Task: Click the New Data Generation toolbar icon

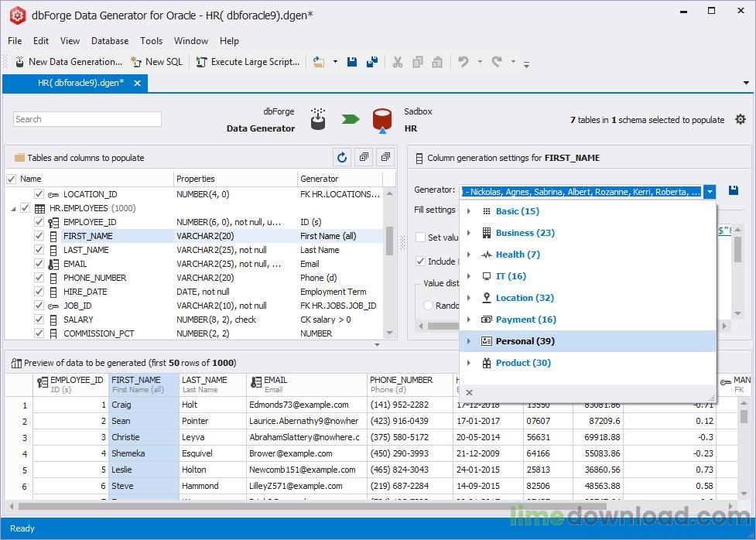Action: tap(19, 62)
